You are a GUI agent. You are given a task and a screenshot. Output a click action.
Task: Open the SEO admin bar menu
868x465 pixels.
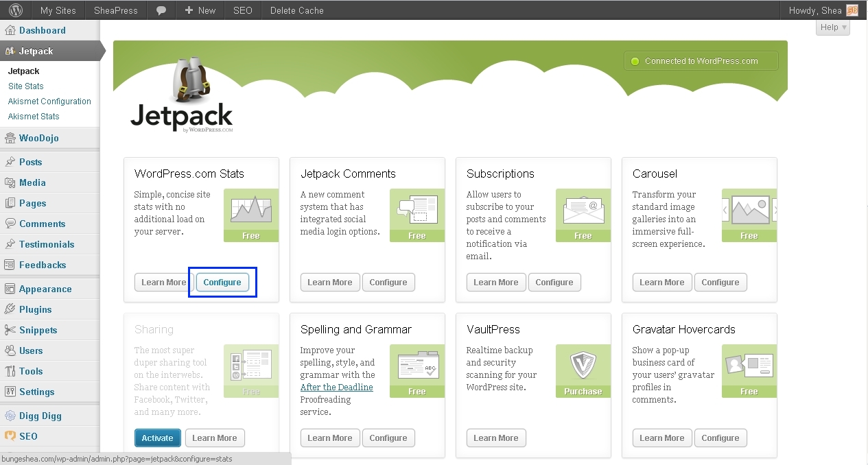243,10
